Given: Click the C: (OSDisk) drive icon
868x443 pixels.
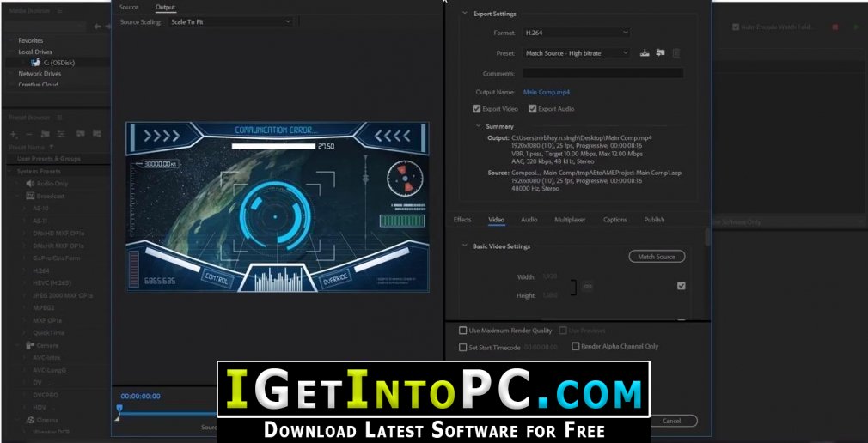Looking at the screenshot, I should point(35,63).
